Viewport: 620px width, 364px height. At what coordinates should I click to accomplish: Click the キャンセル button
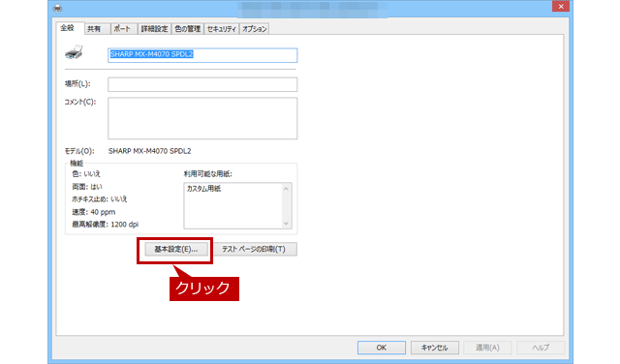[x=435, y=348]
